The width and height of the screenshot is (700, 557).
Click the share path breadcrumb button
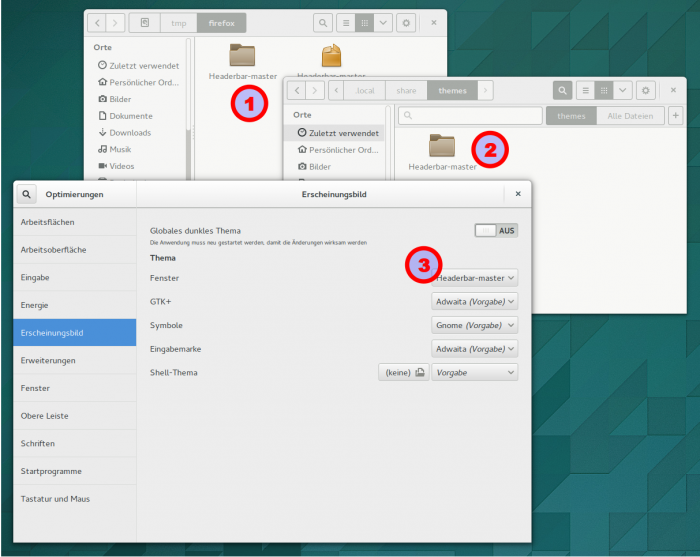[406, 90]
